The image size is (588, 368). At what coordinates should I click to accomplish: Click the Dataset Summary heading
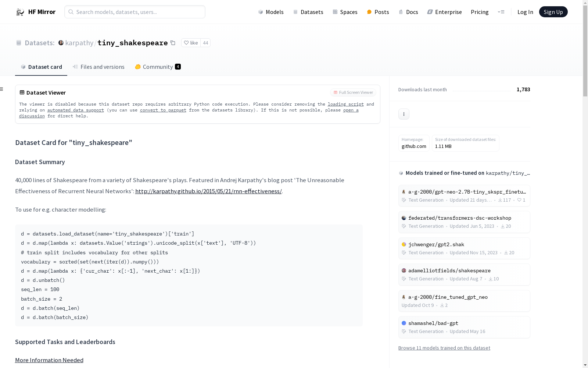[x=40, y=162]
